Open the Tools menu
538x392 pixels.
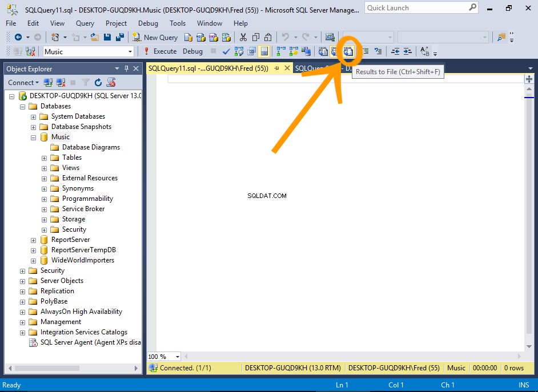tap(178, 23)
